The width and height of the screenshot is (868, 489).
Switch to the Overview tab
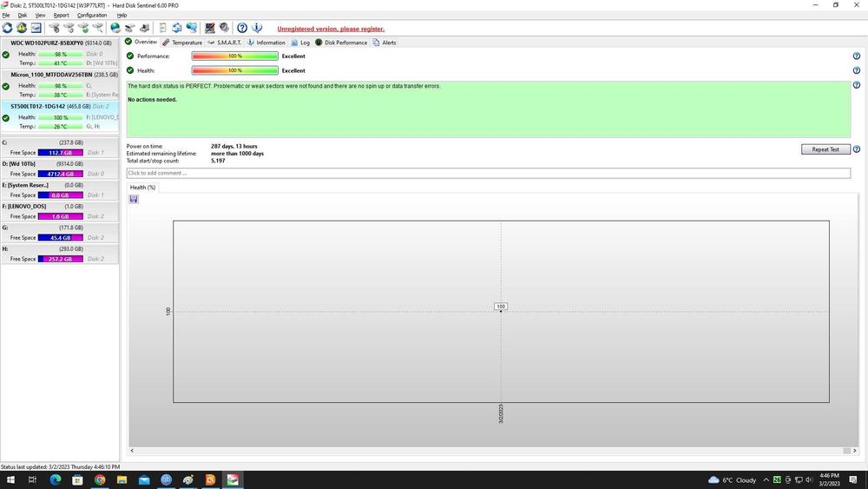click(141, 42)
